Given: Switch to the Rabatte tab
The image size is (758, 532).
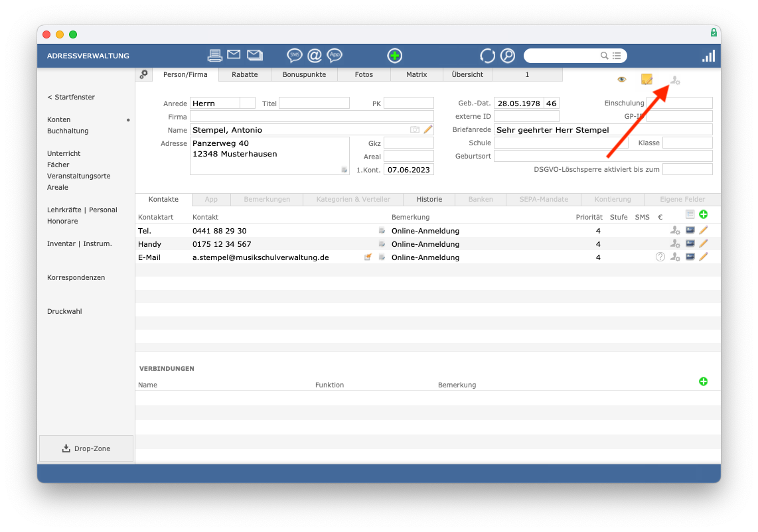Looking at the screenshot, I should [245, 74].
